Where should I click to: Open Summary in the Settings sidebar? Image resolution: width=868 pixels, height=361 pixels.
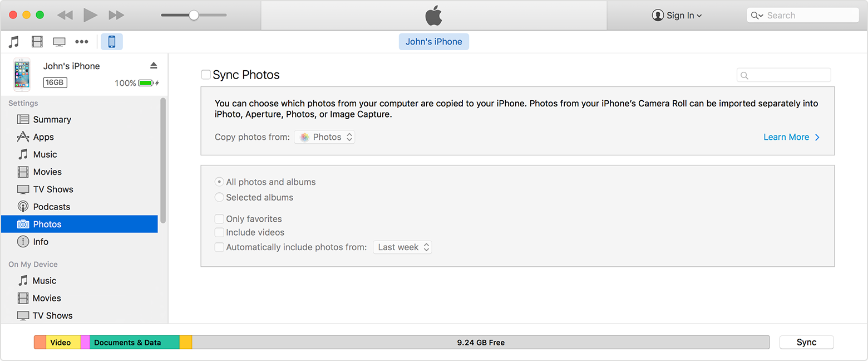pyautogui.click(x=52, y=119)
